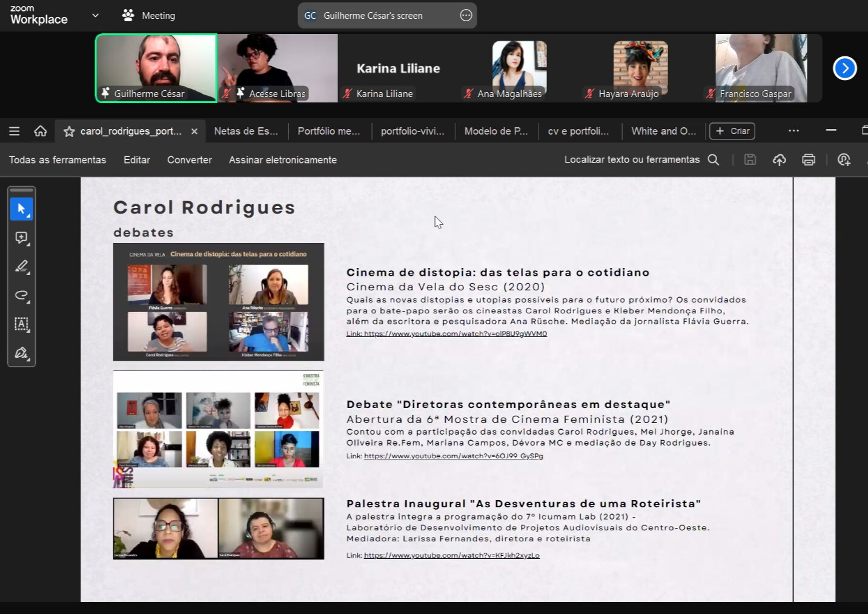Star the carol_rodrigues_port document tab

click(x=69, y=132)
